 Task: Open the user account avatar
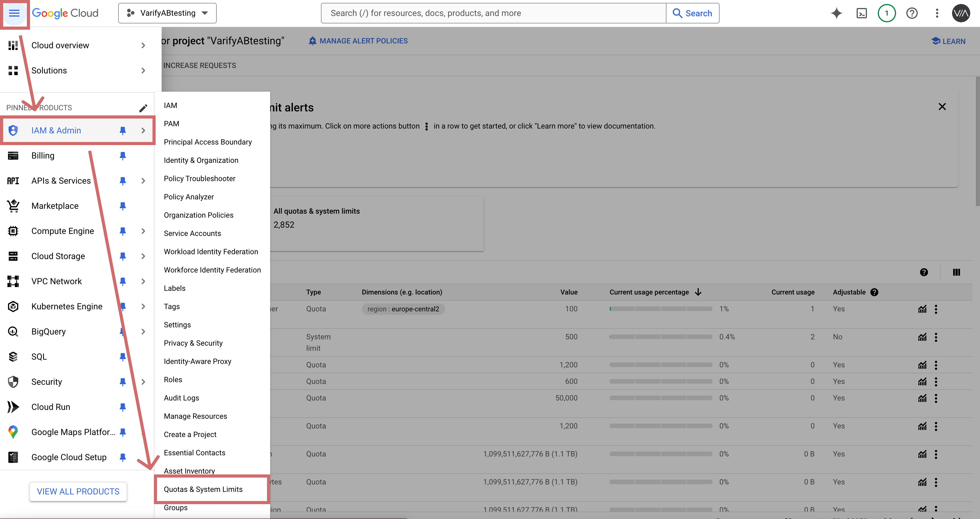961,13
